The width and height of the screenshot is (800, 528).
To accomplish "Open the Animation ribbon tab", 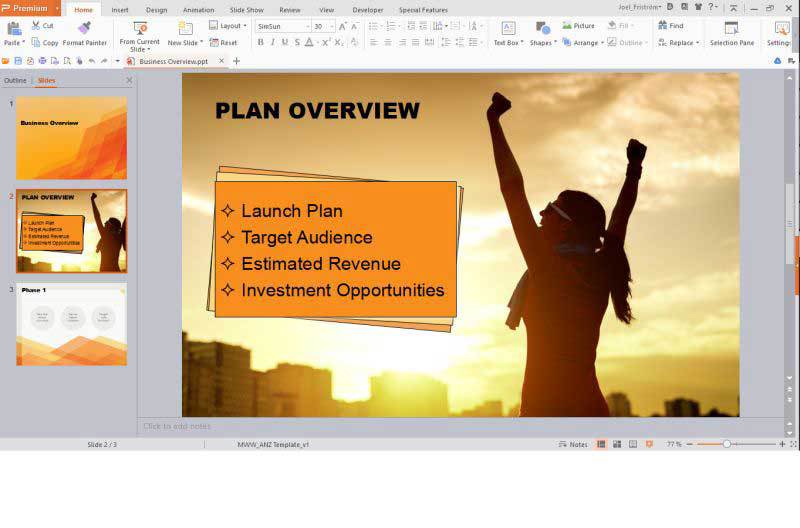I will (x=198, y=9).
